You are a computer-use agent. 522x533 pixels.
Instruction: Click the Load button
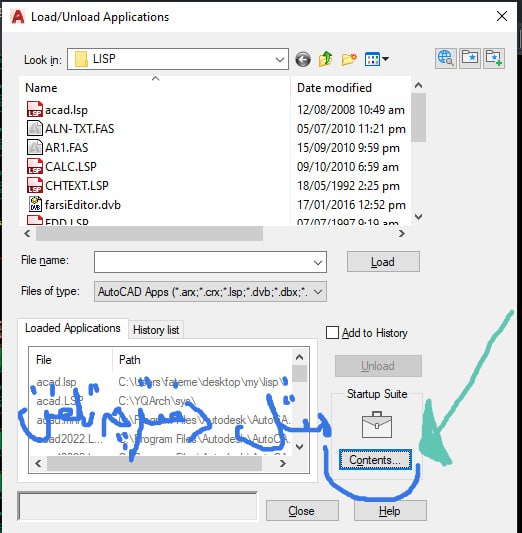pyautogui.click(x=383, y=262)
